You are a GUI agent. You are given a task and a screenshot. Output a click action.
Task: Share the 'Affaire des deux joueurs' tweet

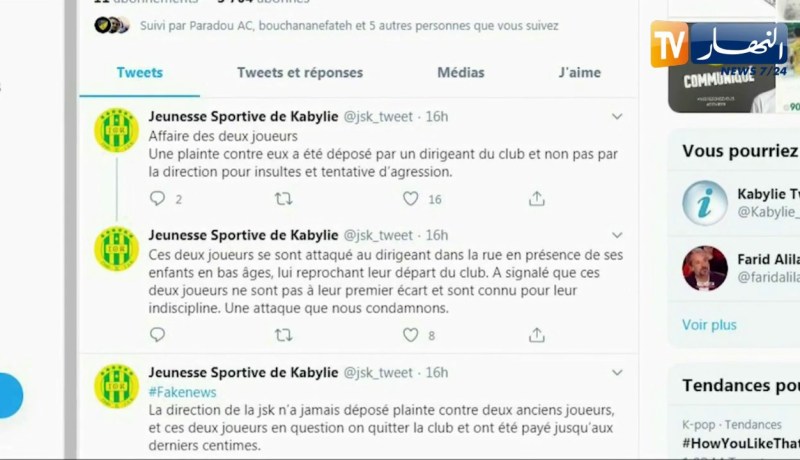537,198
